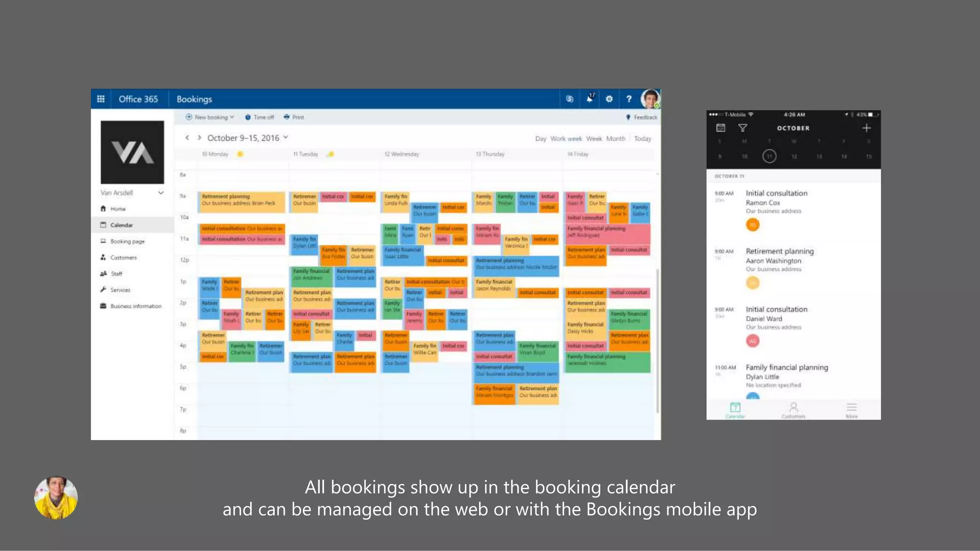Open the help question mark icon

[629, 99]
